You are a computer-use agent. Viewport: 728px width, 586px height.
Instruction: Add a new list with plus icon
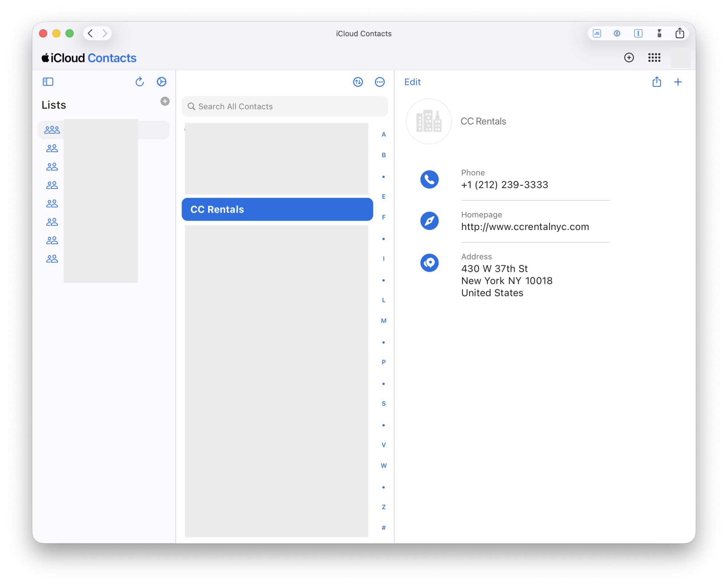tap(165, 101)
